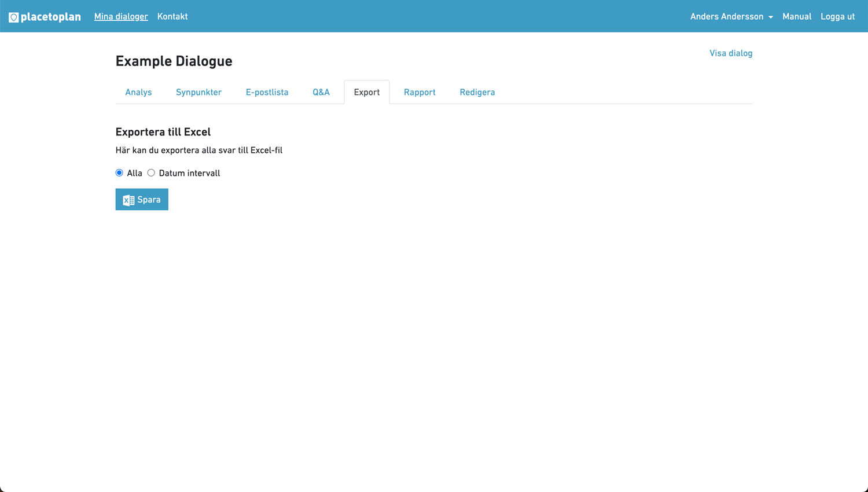Viewport: 868px width, 492px height.
Task: Go to the Kontakt page
Action: pos(172,17)
